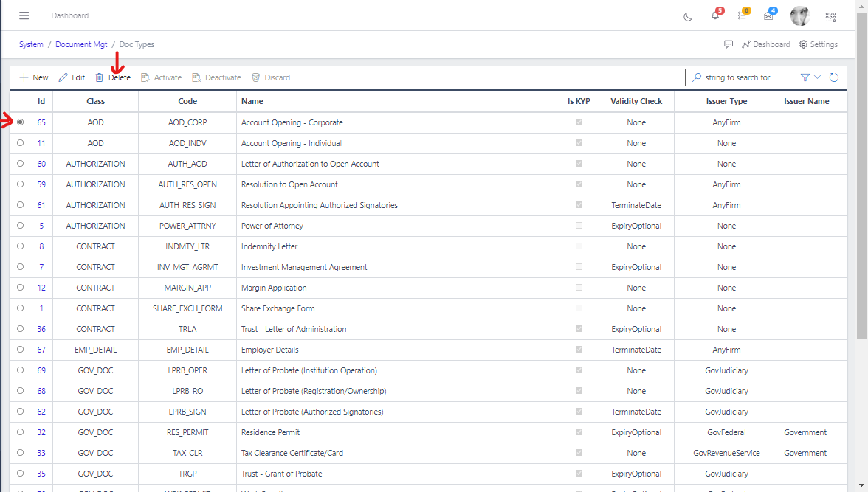This screenshot has width=868, height=492.
Task: Toggle Is KYP checkbox for Residence Permit
Action: (579, 432)
